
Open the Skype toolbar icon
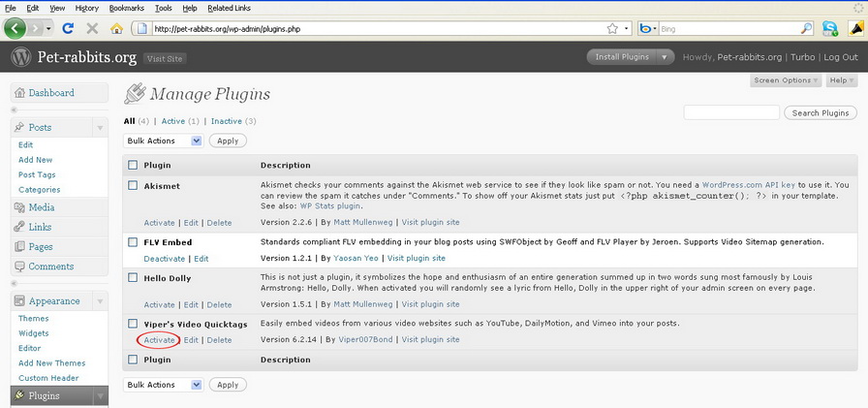pyautogui.click(x=830, y=29)
